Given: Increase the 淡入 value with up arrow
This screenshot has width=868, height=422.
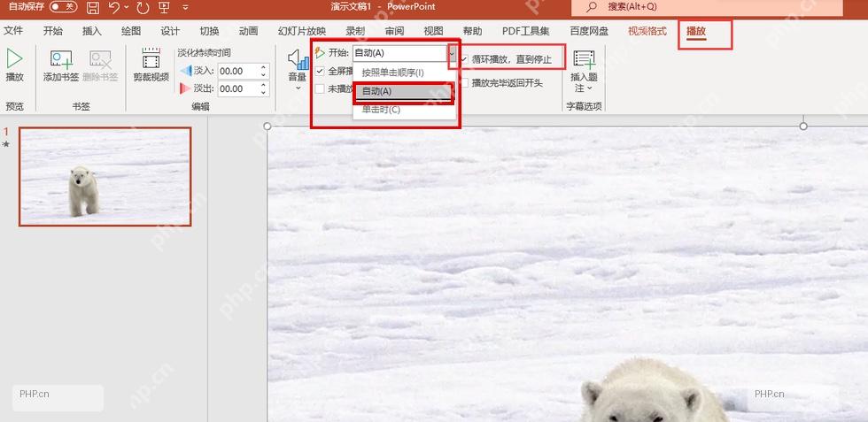Looking at the screenshot, I should [264, 67].
